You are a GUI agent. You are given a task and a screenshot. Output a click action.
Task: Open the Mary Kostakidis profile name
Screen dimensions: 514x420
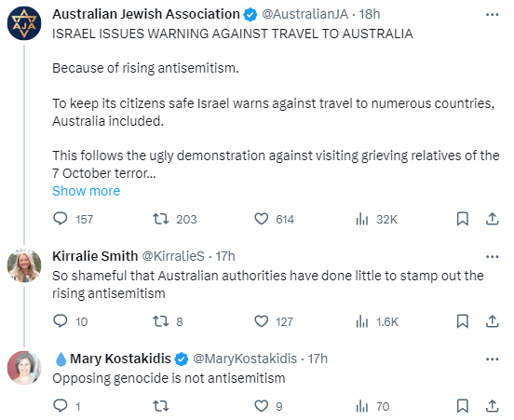[x=120, y=359]
